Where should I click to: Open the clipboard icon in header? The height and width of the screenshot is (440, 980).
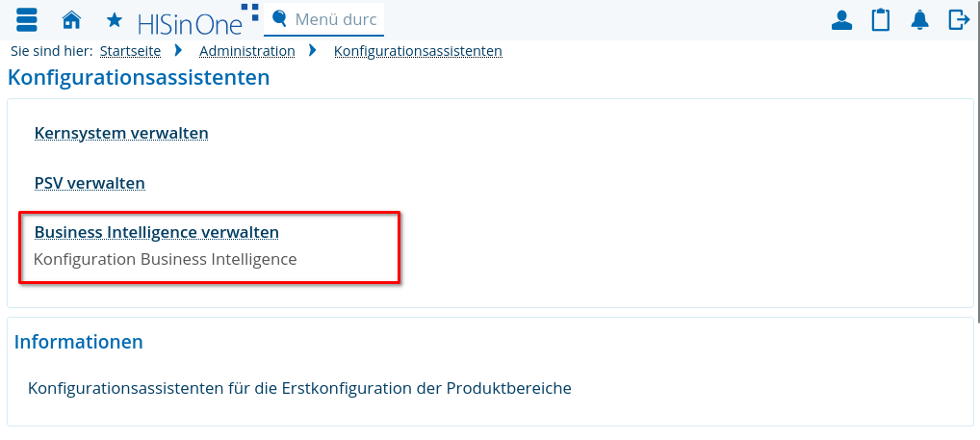click(880, 19)
